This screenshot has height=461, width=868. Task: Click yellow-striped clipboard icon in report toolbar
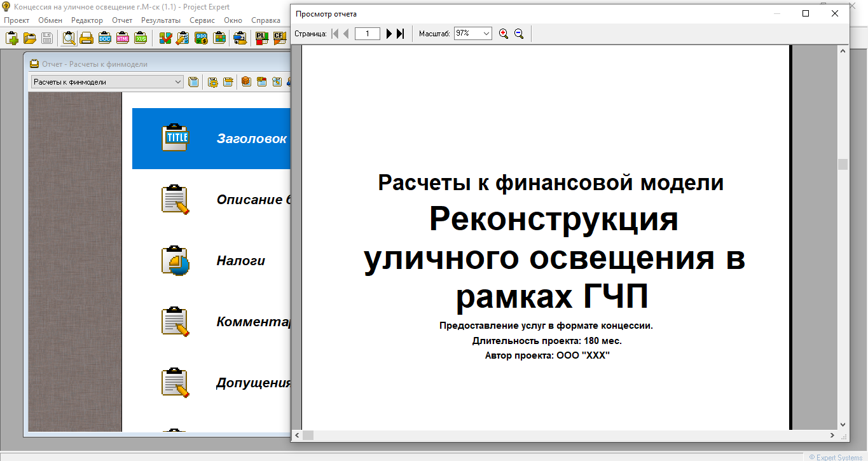[x=227, y=81]
